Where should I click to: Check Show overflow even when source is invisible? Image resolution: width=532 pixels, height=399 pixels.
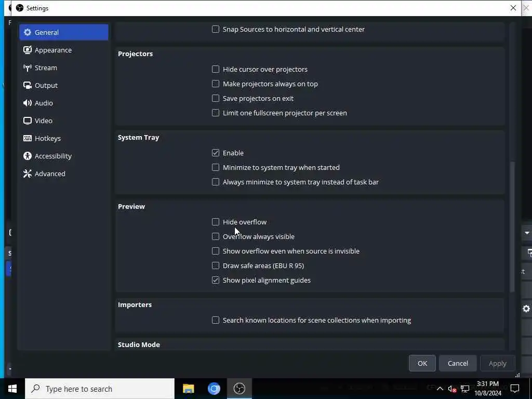pyautogui.click(x=216, y=251)
